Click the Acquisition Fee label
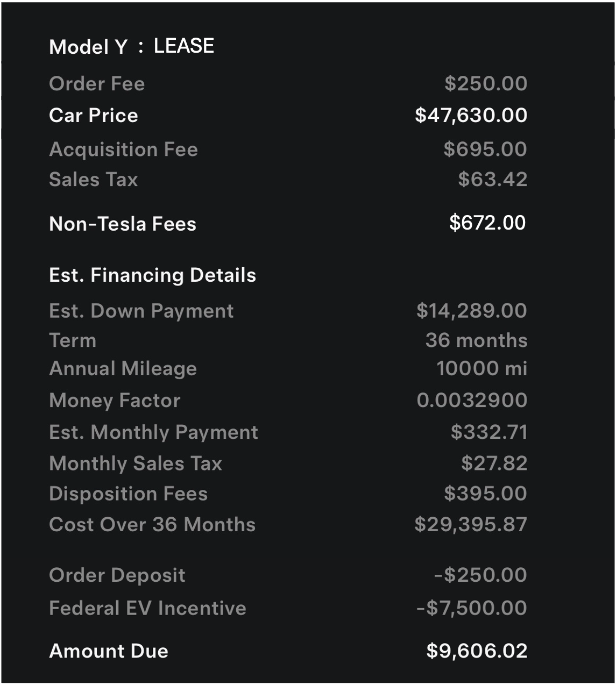 pyautogui.click(x=123, y=149)
